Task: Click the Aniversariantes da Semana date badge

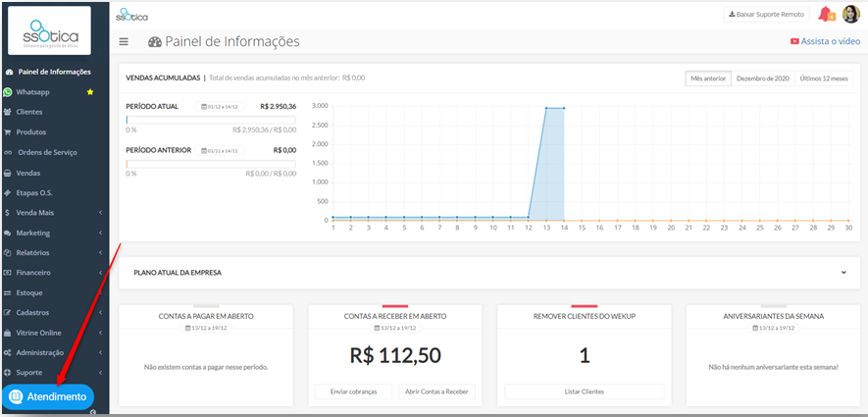Action: click(x=773, y=328)
